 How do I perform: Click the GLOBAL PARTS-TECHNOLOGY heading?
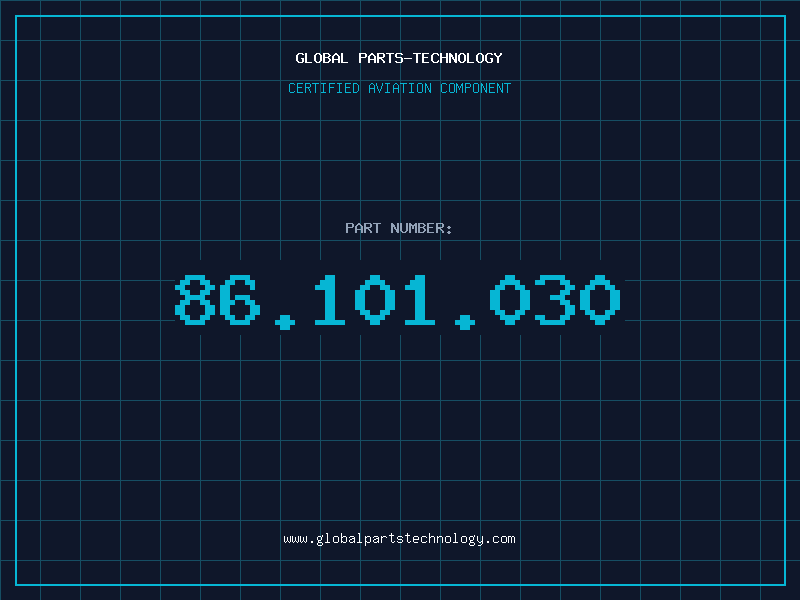click(399, 58)
